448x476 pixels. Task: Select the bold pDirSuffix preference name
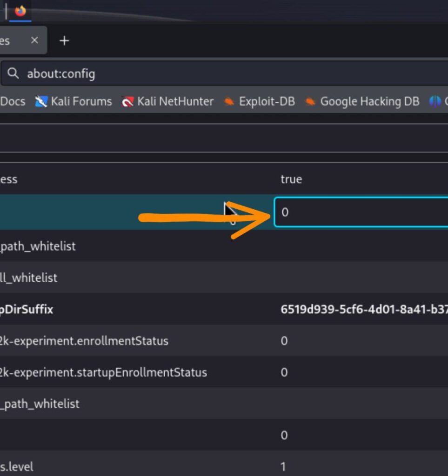(27, 310)
